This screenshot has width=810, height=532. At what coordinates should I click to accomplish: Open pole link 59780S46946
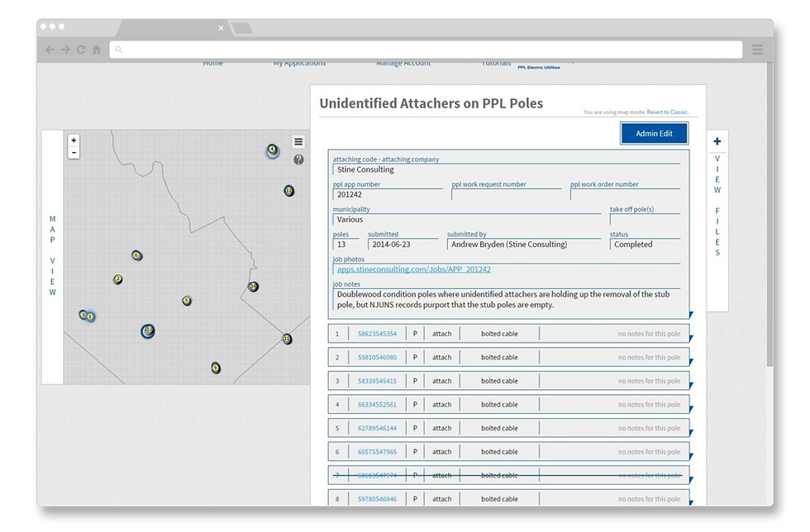point(377,499)
